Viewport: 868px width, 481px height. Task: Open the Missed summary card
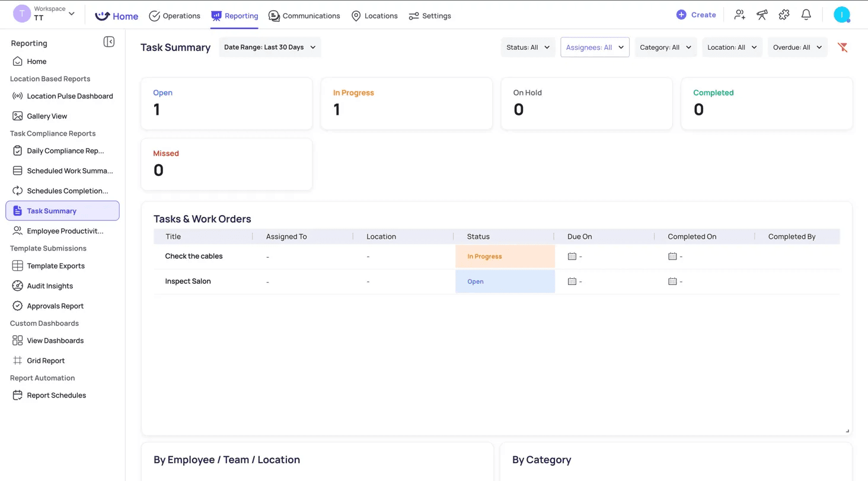[x=226, y=165]
